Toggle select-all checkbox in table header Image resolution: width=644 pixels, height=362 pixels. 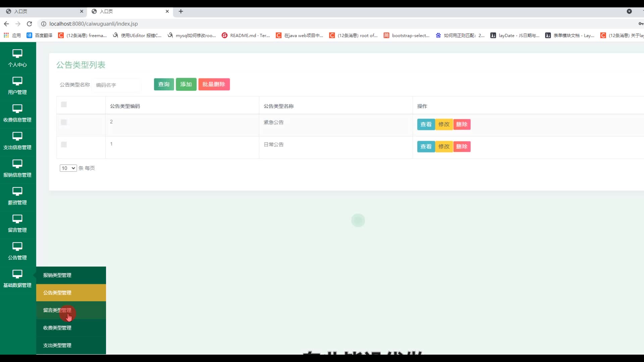[x=64, y=105]
